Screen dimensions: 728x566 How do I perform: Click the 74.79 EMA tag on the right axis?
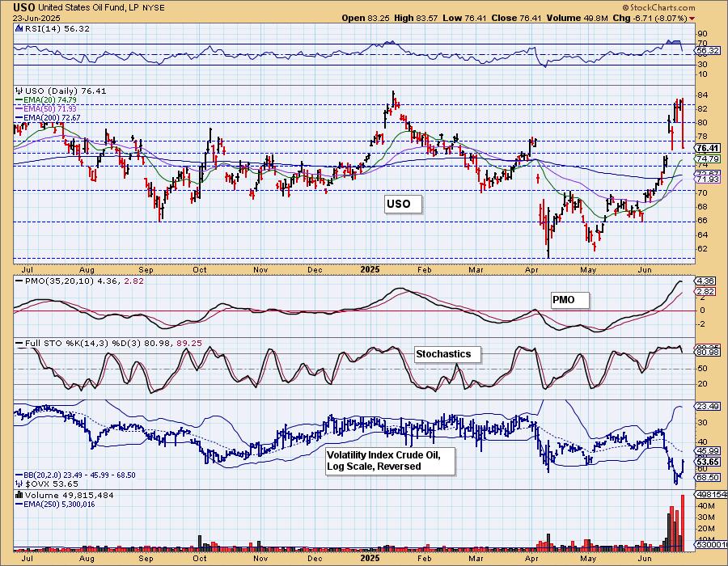[709, 159]
